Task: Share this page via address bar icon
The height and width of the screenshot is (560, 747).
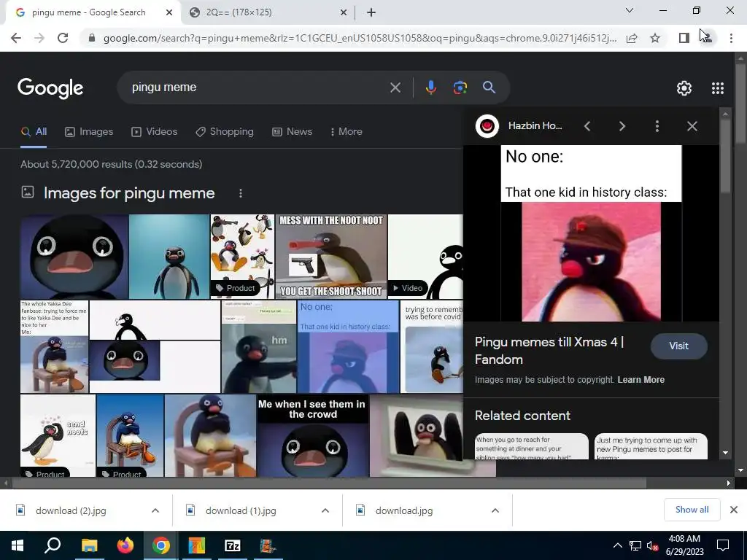Action: [x=632, y=38]
